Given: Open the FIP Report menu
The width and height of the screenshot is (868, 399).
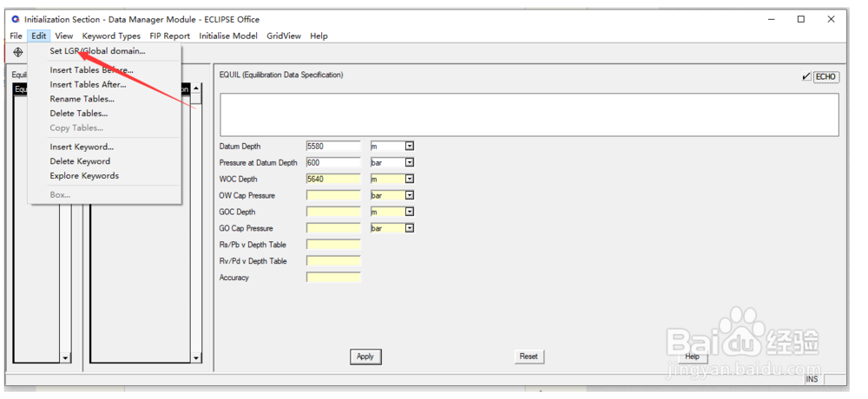Looking at the screenshot, I should tap(169, 36).
